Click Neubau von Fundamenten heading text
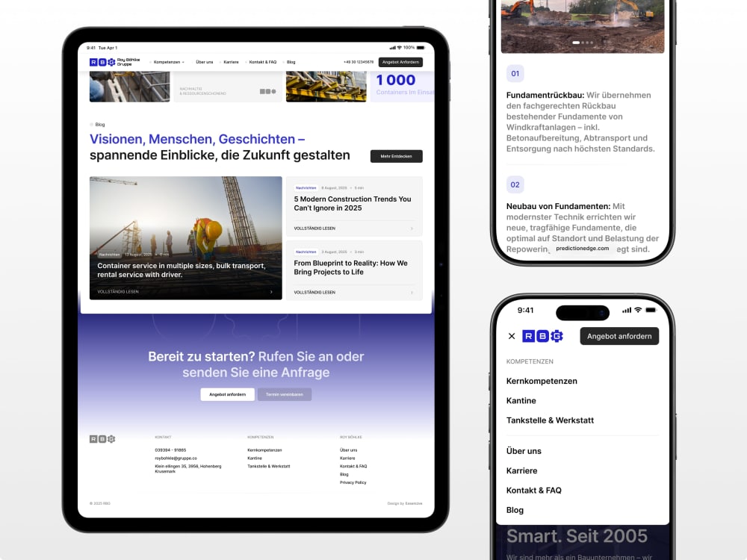 (558, 206)
